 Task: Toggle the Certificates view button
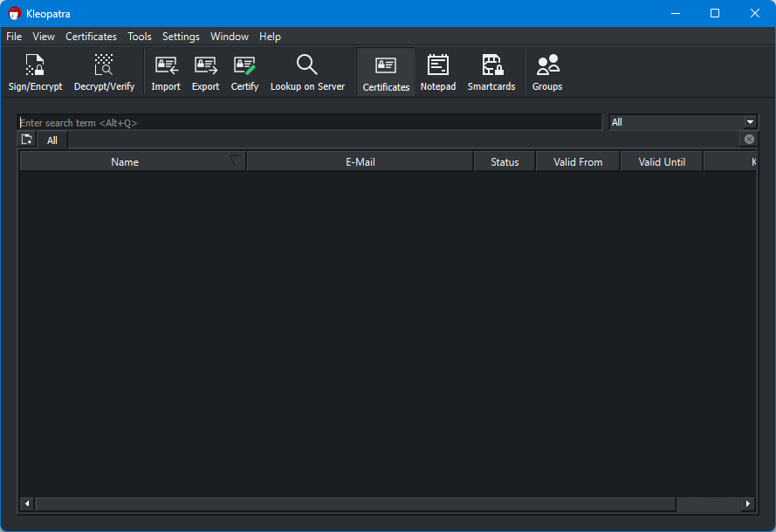(386, 72)
